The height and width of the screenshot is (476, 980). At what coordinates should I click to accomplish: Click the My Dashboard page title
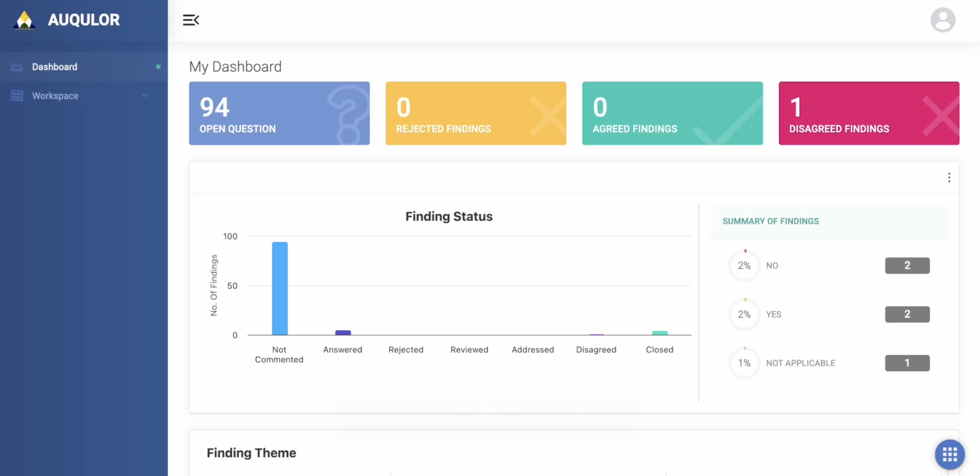tap(235, 66)
